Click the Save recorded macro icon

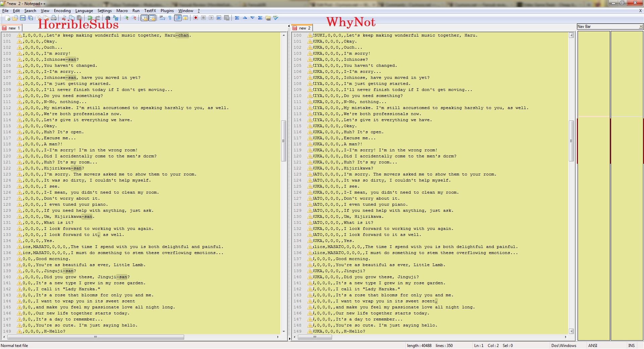227,18
